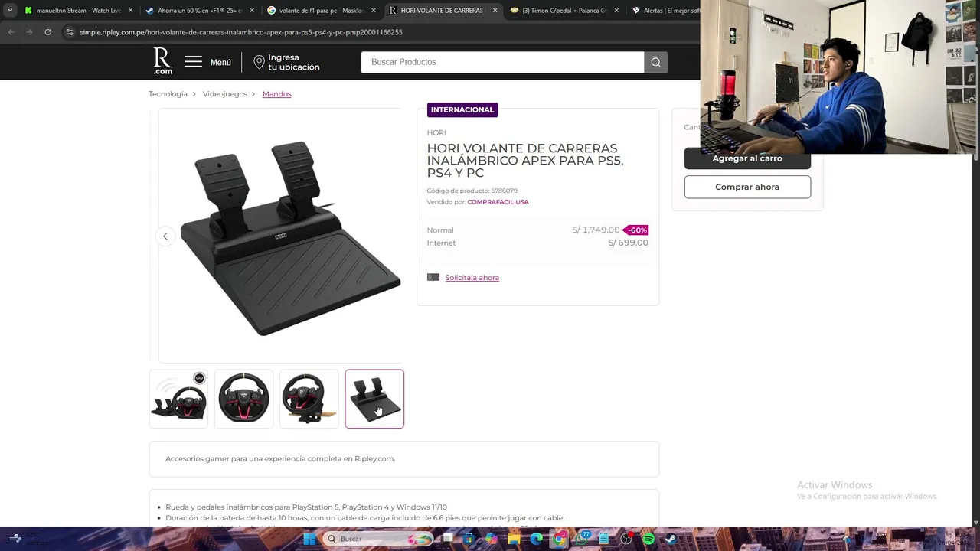This screenshot has width=980, height=551.
Task: Click the search magnifier button
Action: click(x=656, y=62)
